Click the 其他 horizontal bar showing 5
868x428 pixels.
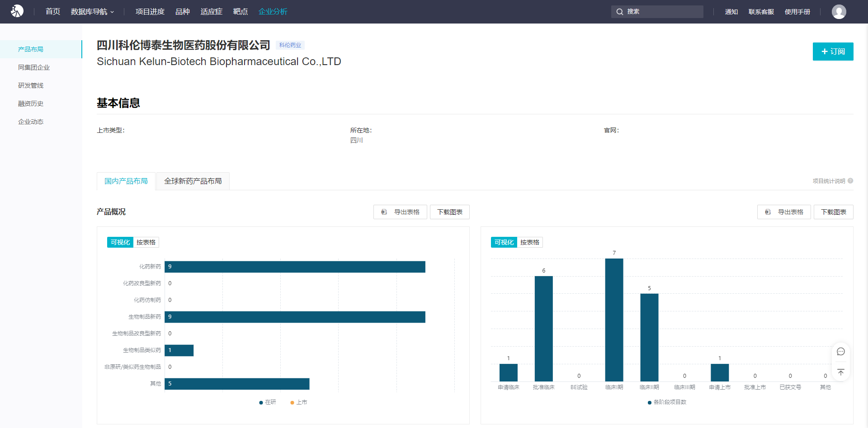coord(237,384)
